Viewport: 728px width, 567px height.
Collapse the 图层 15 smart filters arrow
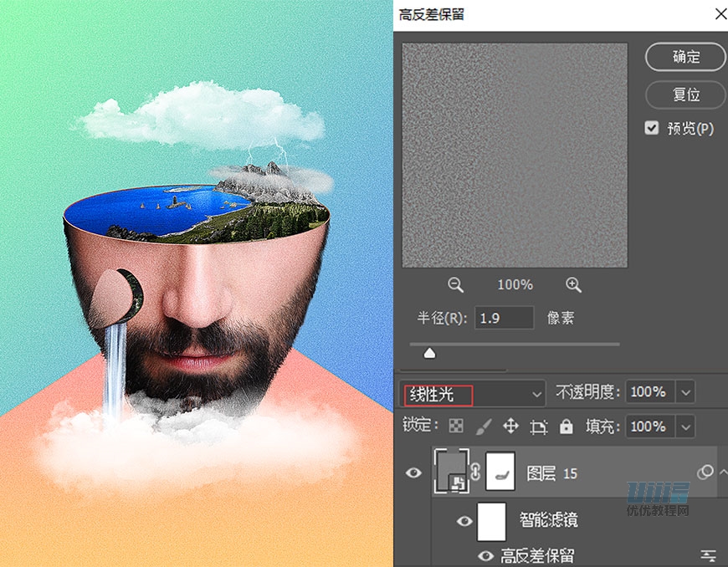pos(723,472)
